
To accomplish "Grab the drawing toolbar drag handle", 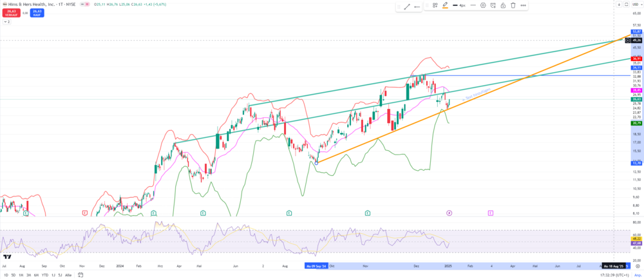I will [x=427, y=5].
